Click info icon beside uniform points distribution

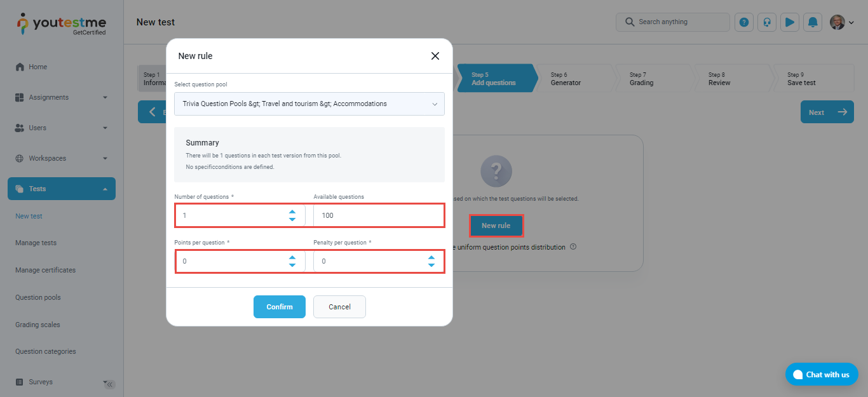(x=573, y=246)
